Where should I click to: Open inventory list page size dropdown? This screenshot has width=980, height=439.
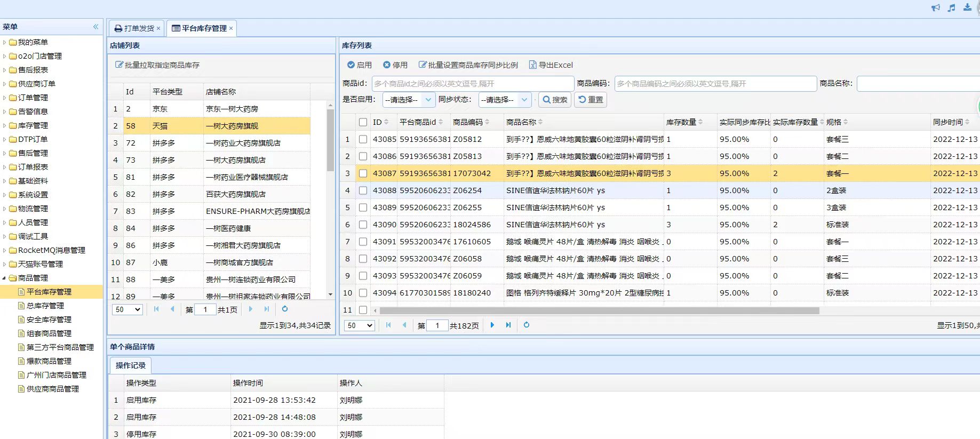pos(360,325)
